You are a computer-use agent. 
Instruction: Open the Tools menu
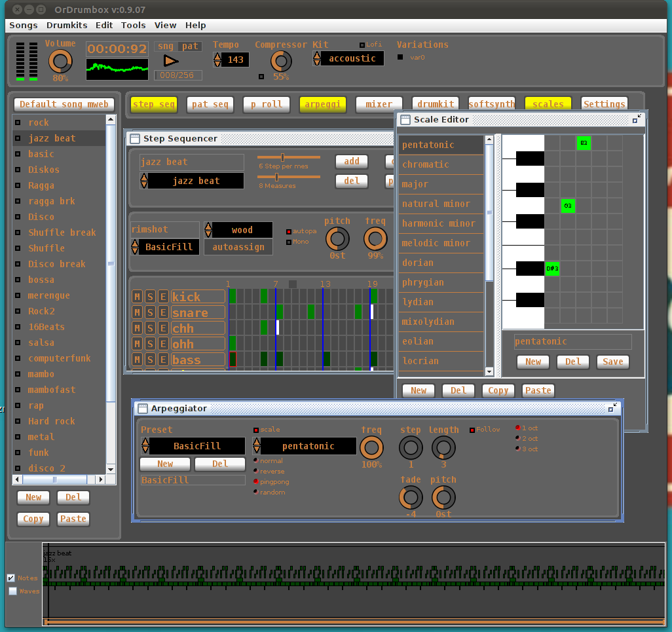tap(133, 26)
